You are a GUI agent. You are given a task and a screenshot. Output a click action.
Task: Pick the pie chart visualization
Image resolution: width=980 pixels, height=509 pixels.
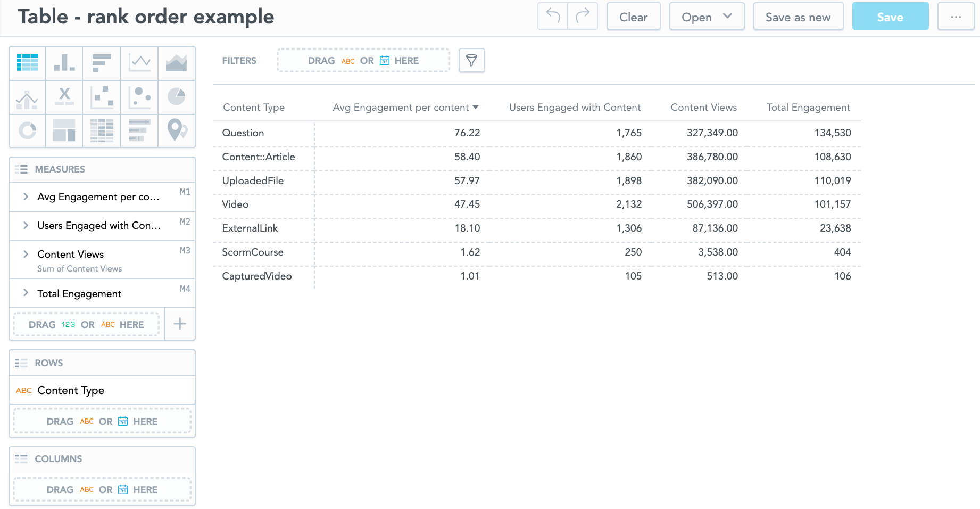(177, 97)
